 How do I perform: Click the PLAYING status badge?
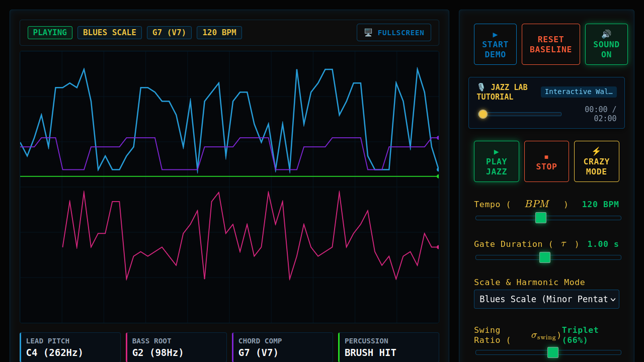(50, 33)
